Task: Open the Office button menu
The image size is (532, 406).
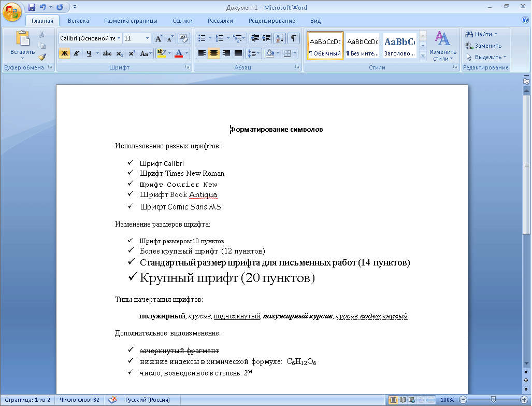Action: pos(12,12)
